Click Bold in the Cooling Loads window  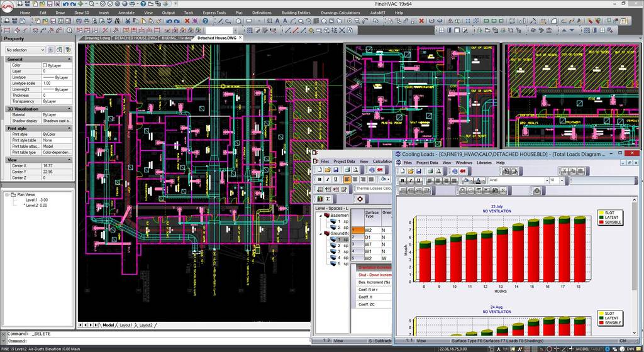tap(402, 180)
